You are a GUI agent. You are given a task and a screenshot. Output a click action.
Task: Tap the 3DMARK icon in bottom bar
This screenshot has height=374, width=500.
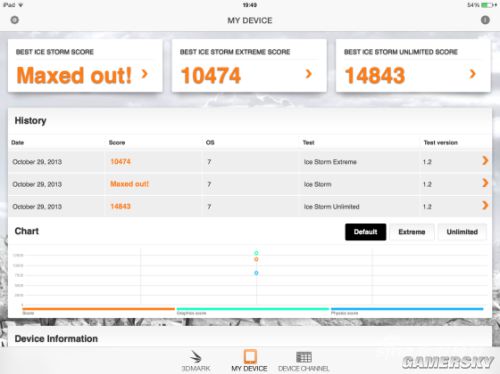pos(196,357)
